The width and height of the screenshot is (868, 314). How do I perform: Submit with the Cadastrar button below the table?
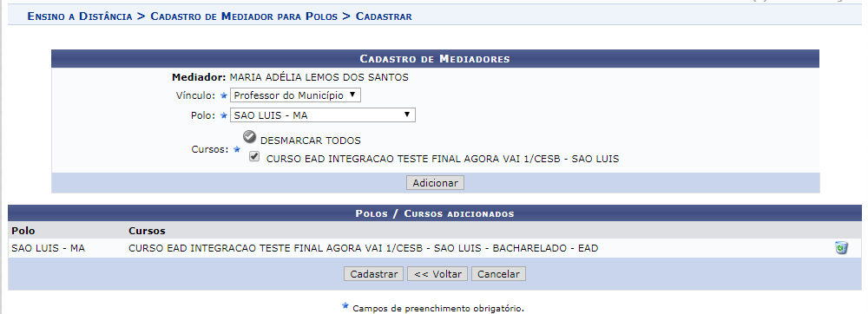pos(373,274)
